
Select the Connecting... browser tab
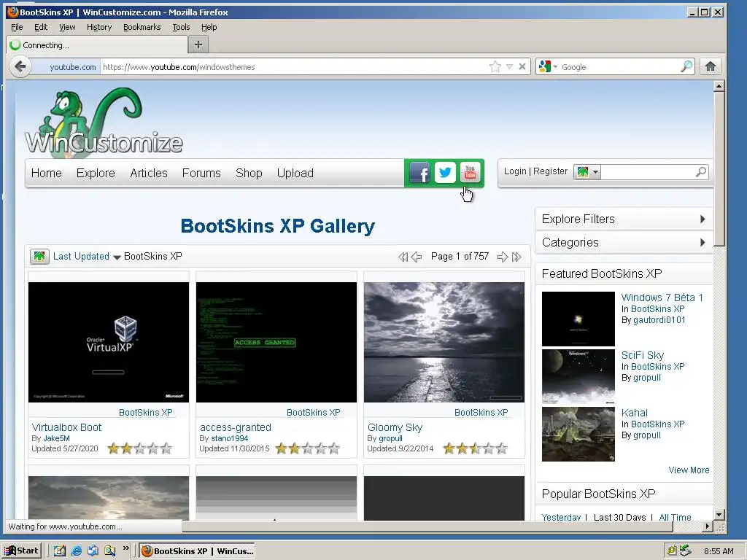[97, 44]
